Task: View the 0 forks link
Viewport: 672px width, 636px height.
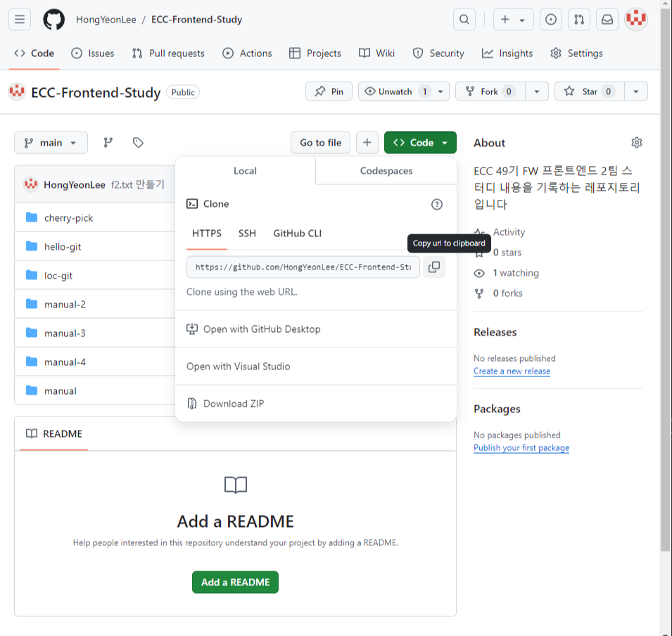Action: 508,293
